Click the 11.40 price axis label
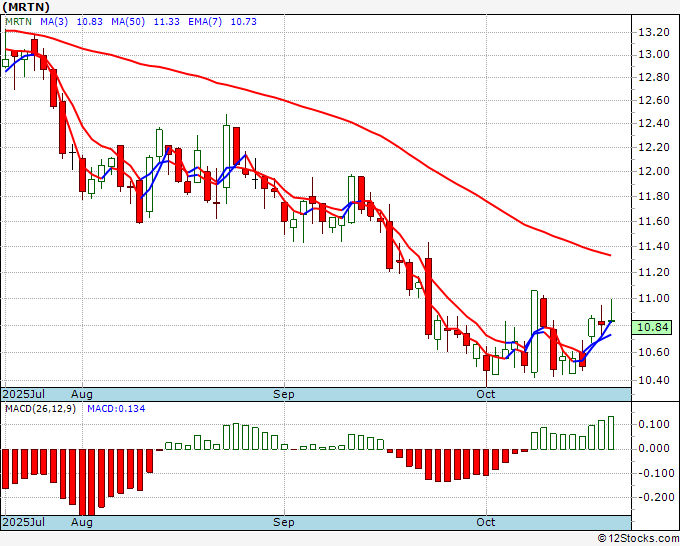Screen dimensions: 680x546 coord(654,246)
